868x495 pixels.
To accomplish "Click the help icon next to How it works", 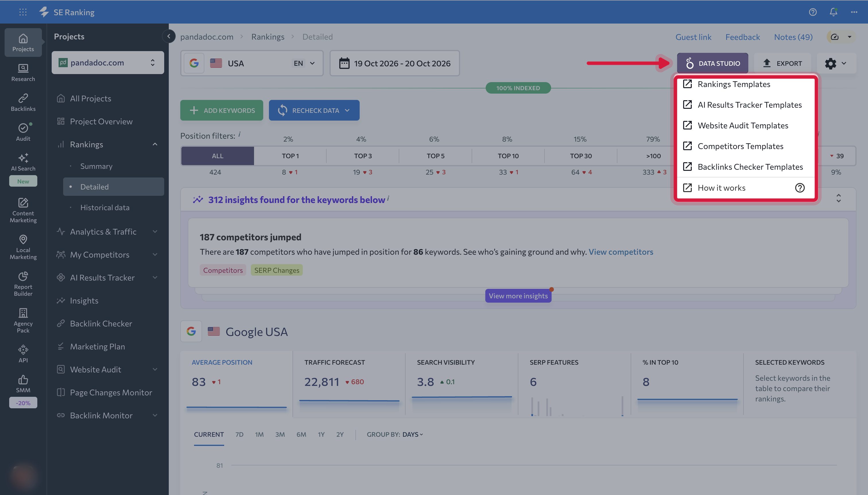I will tap(800, 188).
